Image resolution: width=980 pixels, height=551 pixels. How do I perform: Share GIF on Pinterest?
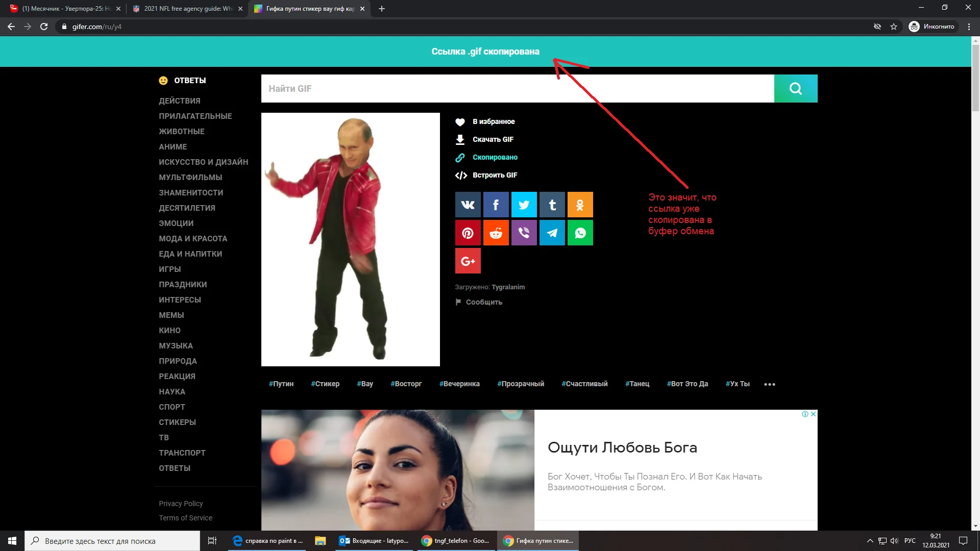468,233
